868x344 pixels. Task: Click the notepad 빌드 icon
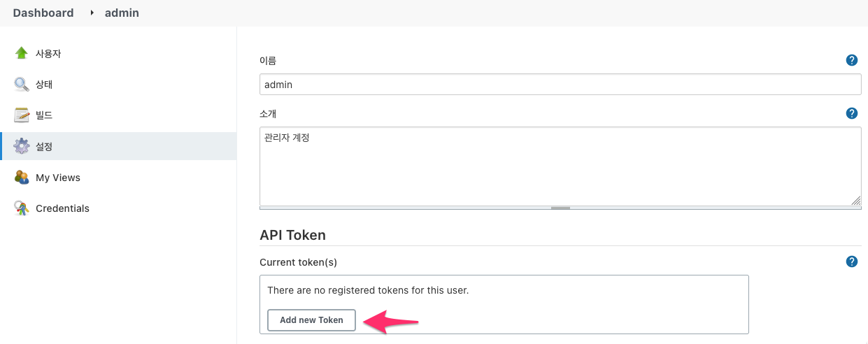tap(22, 115)
